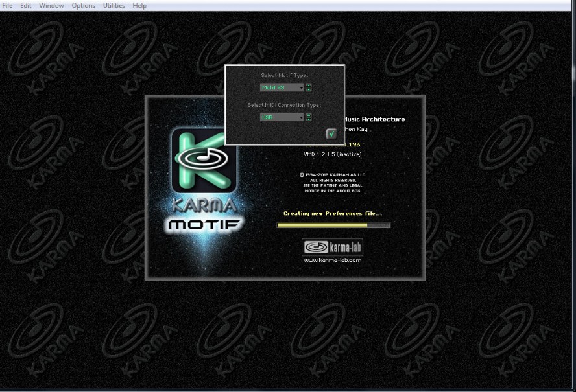Viewport: 576px width, 392px height.
Task: Click the VMD 1.2.1.5 (inactive) text
Action: pos(333,154)
